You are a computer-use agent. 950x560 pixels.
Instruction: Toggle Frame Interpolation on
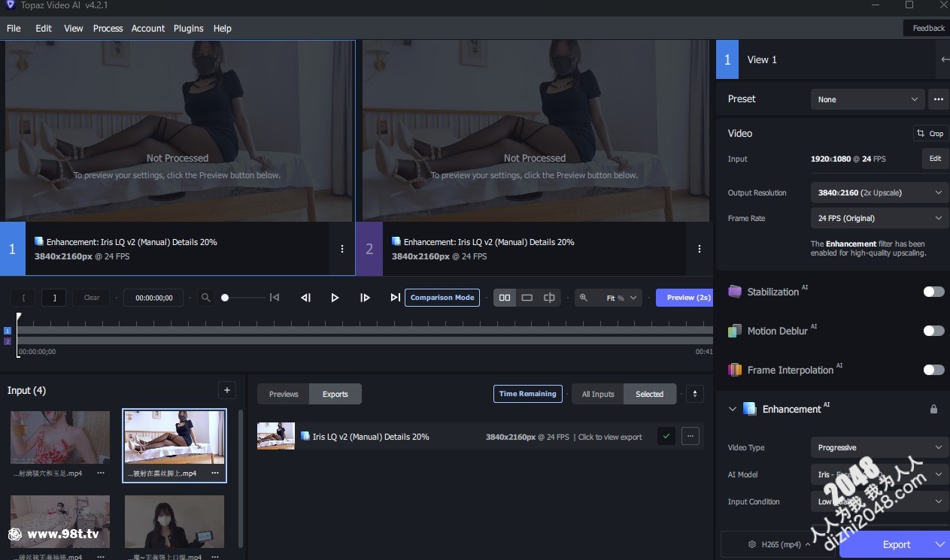tap(933, 370)
